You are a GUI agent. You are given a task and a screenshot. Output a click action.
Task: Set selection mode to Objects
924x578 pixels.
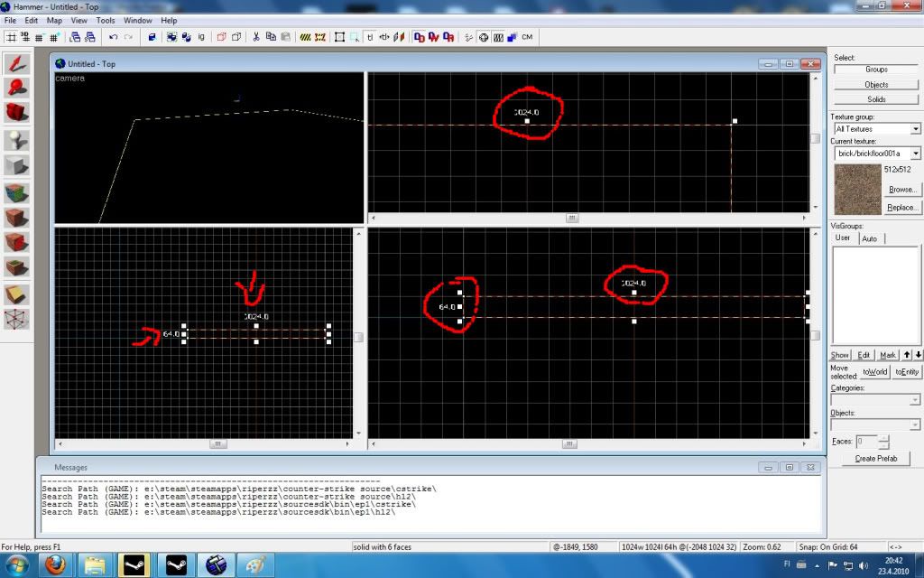click(x=875, y=84)
